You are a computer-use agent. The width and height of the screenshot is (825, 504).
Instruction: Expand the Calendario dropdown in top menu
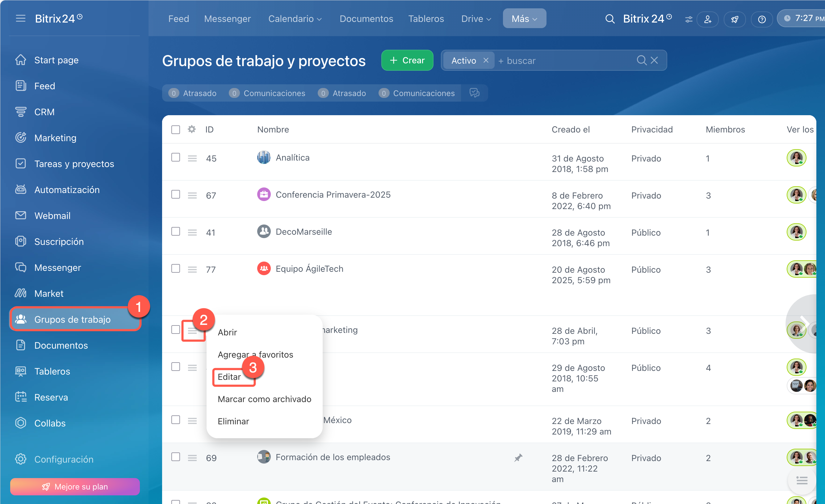[x=295, y=19]
